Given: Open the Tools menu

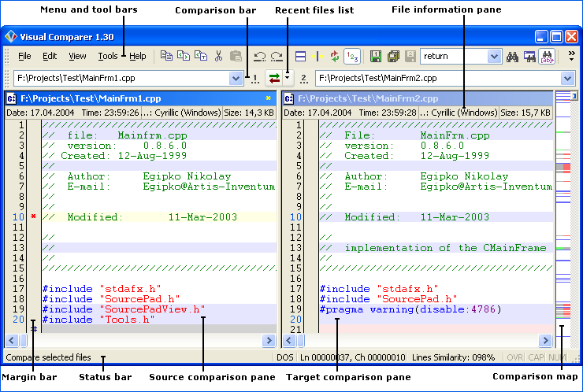Looking at the screenshot, I should [x=108, y=57].
